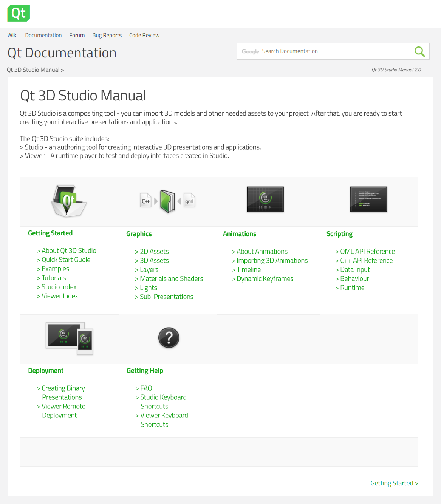Click the Scripting code screen icon
The image size is (441, 504).
368,199
